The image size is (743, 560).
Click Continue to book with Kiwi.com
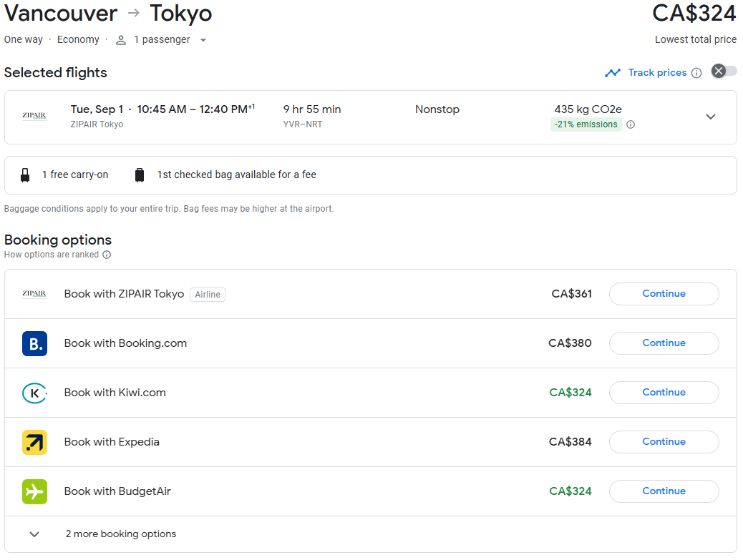tap(664, 392)
